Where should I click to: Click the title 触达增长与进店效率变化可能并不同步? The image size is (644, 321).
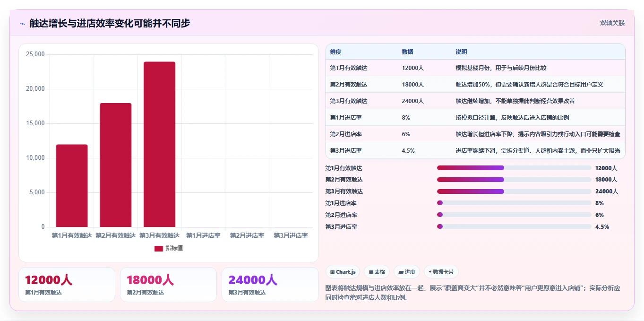[110, 23]
